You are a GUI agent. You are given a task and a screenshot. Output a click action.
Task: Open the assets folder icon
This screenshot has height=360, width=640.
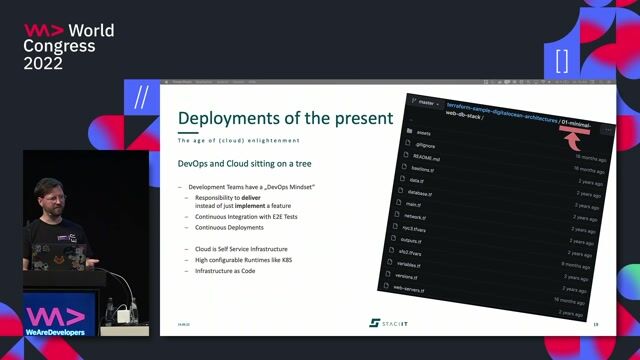409,131
